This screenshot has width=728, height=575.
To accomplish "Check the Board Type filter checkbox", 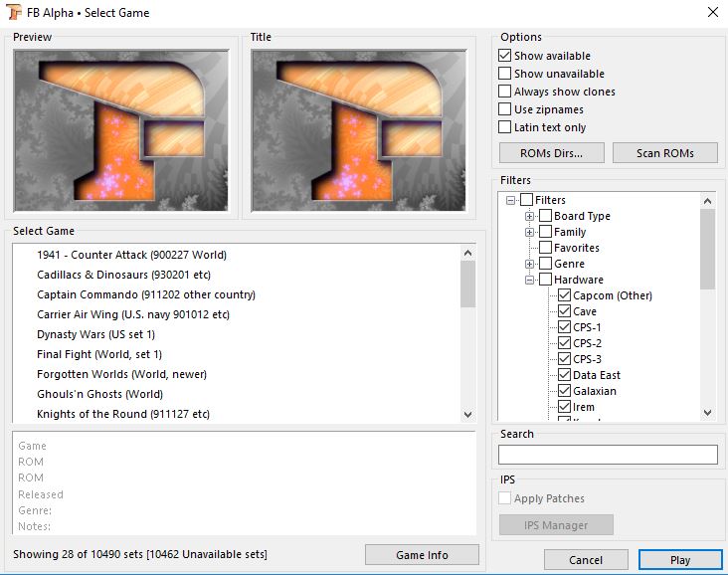I will 546,216.
